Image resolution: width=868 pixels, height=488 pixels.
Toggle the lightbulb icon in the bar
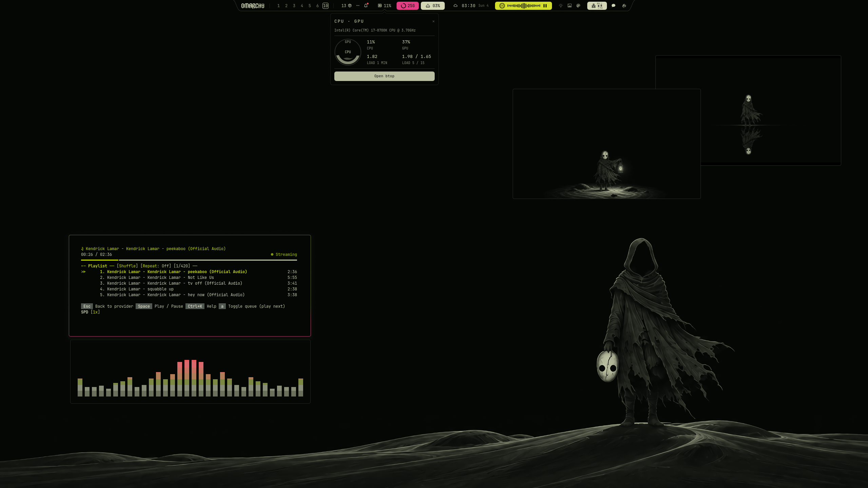(x=561, y=6)
